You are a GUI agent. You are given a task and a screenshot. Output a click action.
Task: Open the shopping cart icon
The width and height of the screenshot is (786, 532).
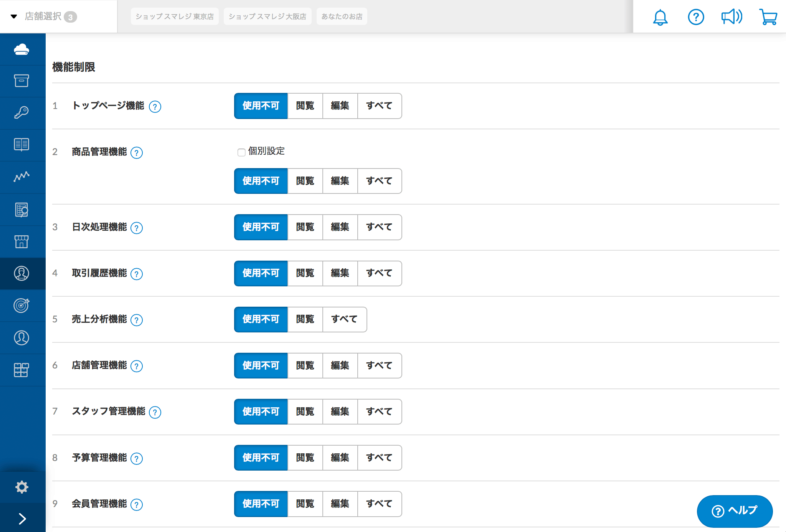click(x=768, y=17)
